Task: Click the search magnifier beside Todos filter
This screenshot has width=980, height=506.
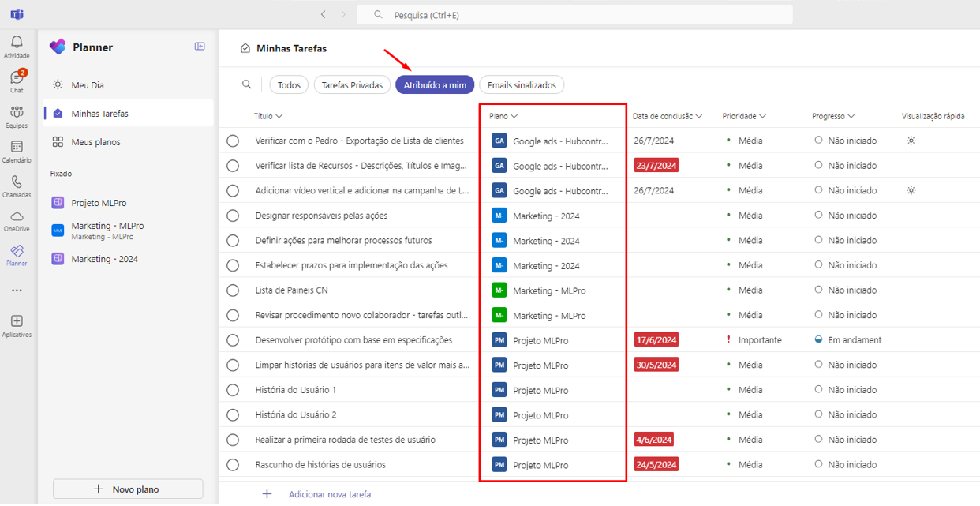Action: [x=247, y=84]
